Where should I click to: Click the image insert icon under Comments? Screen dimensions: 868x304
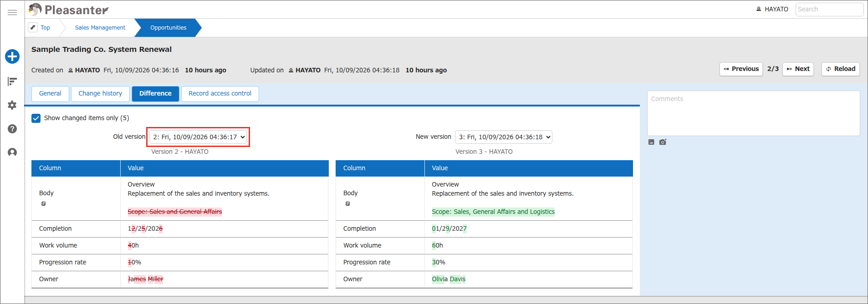(x=651, y=142)
